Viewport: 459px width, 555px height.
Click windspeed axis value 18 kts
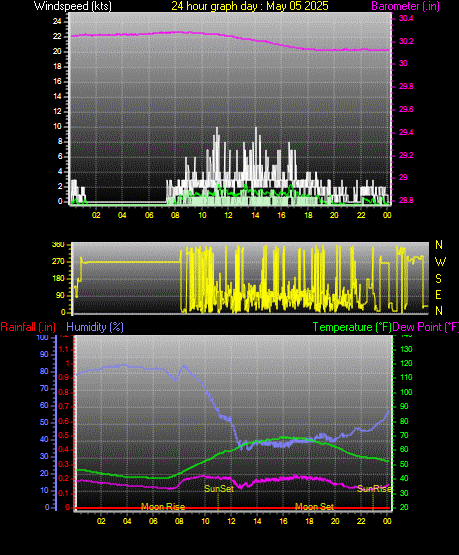coord(57,67)
